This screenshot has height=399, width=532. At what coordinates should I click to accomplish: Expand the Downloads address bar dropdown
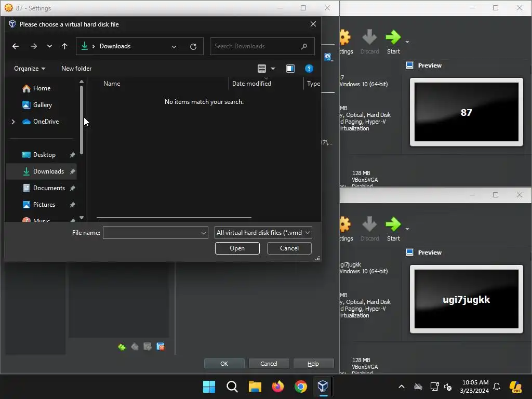[x=174, y=46]
